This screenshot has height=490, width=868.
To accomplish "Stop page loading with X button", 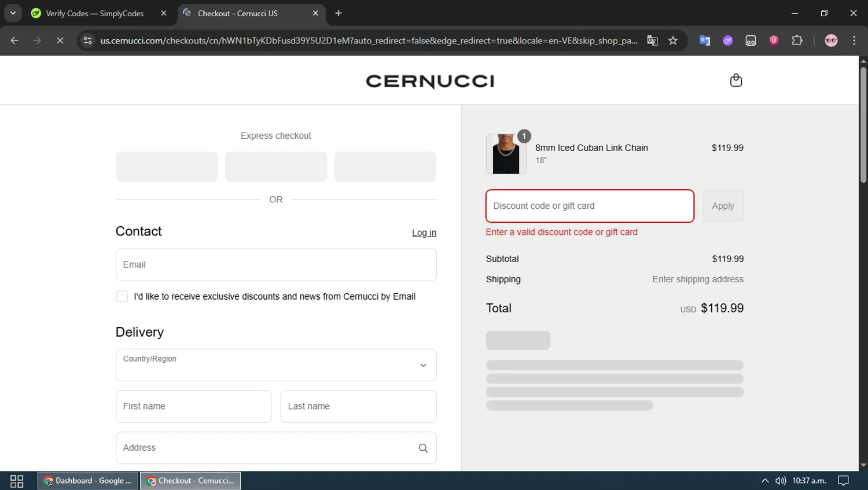I will click(x=60, y=40).
